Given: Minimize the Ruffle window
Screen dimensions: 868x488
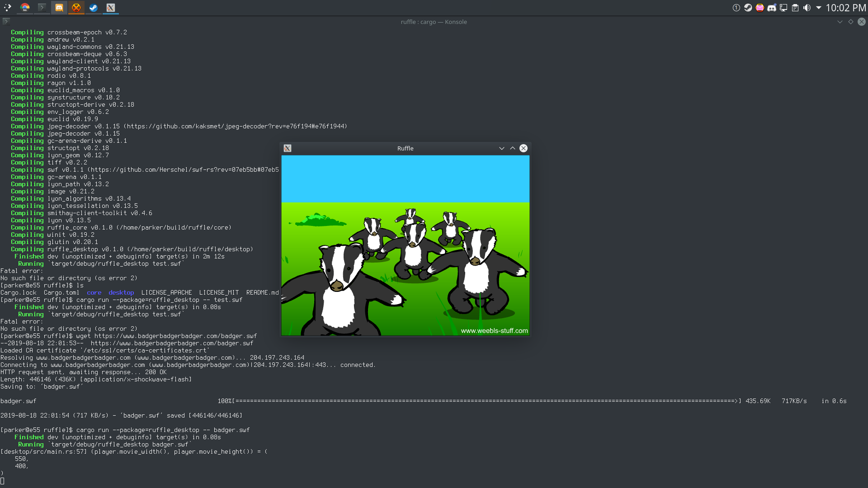Looking at the screenshot, I should pyautogui.click(x=502, y=148).
